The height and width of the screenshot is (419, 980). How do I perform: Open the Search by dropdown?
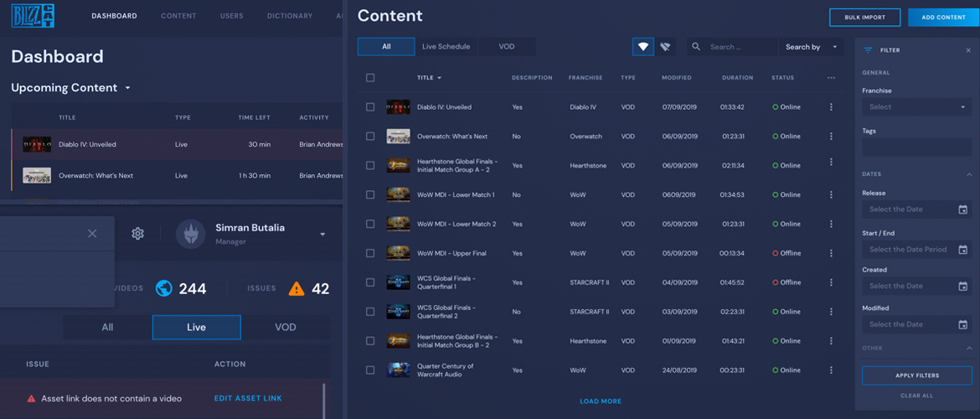pos(811,47)
